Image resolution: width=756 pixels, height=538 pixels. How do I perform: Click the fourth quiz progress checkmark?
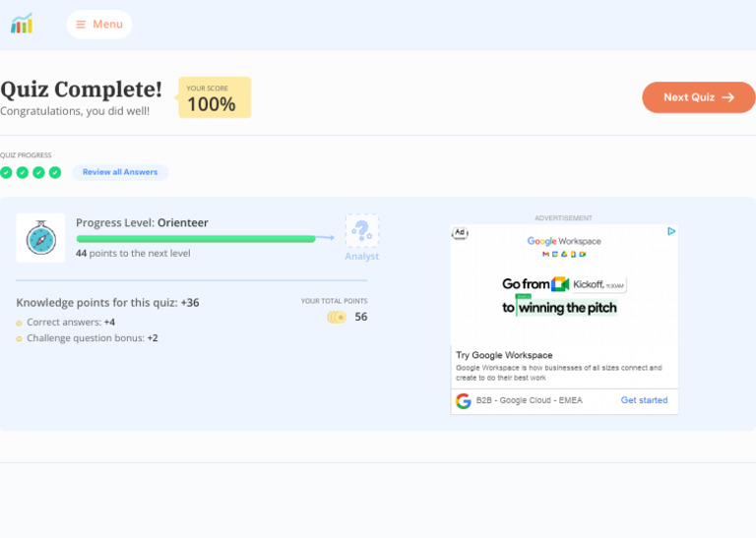click(55, 172)
